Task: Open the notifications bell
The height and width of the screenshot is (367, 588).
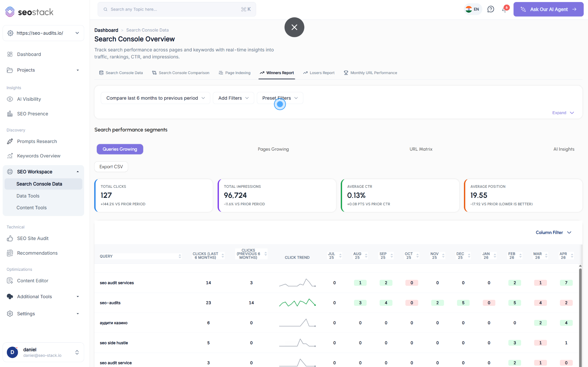Action: tap(504, 9)
